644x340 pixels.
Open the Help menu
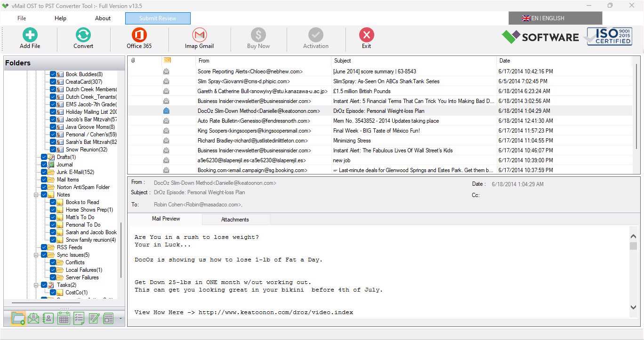point(60,18)
